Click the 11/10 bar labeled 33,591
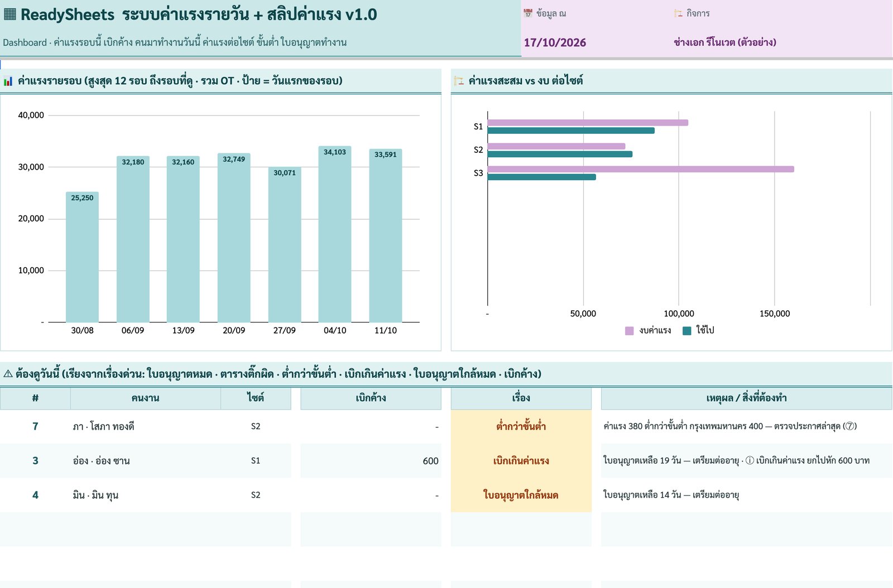Viewport: 893px width, 588px height. 386,235
